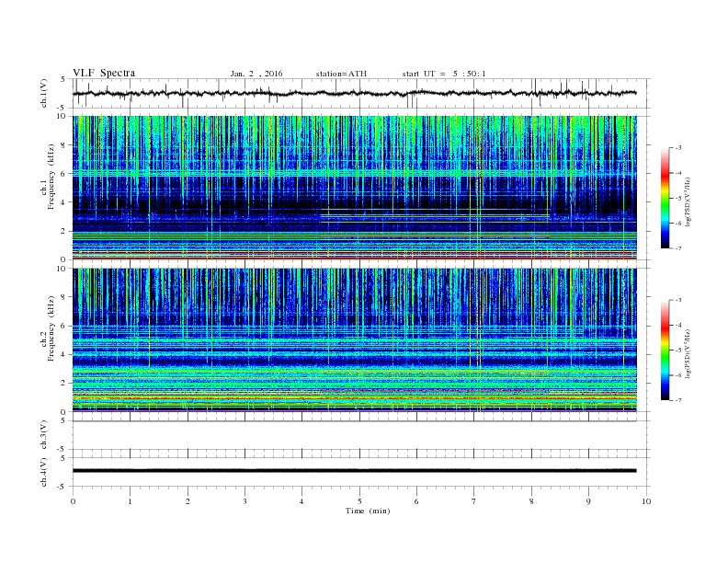Click inside the ch.1 spectrogram panel
This screenshot has height=563, width=728.
coord(354,188)
